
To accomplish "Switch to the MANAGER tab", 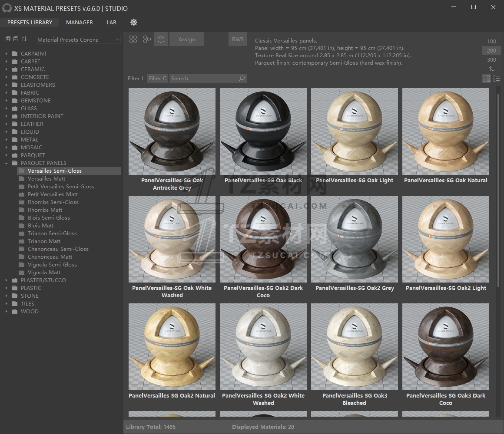I will pyautogui.click(x=80, y=22).
